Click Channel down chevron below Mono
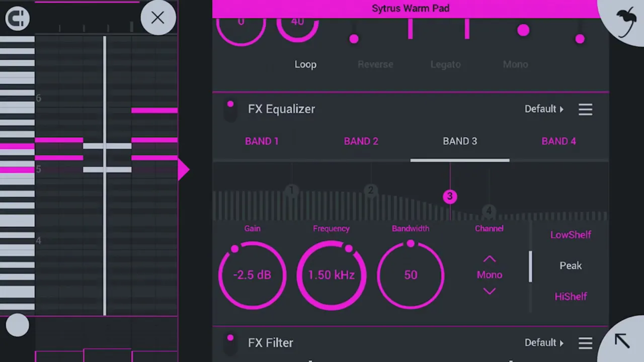This screenshot has width=644, height=362. coord(490,291)
